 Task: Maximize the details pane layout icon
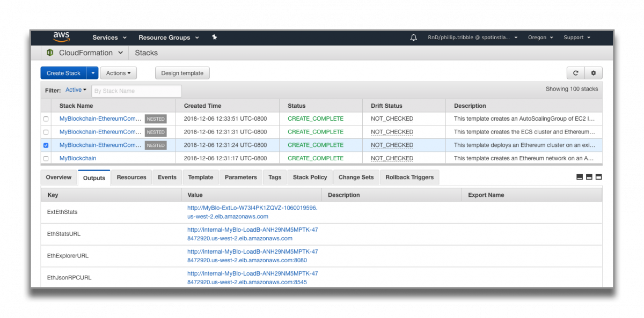pos(599,177)
